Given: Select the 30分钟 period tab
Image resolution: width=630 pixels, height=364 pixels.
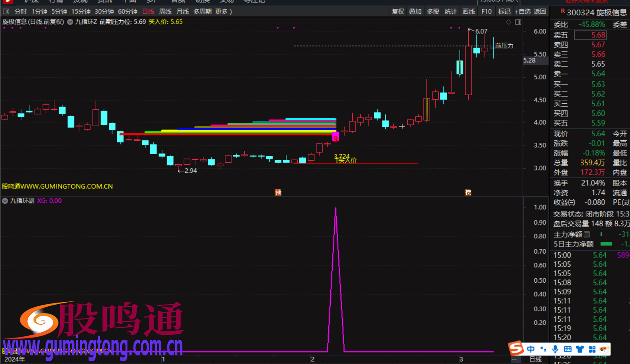Looking at the screenshot, I should [x=104, y=11].
